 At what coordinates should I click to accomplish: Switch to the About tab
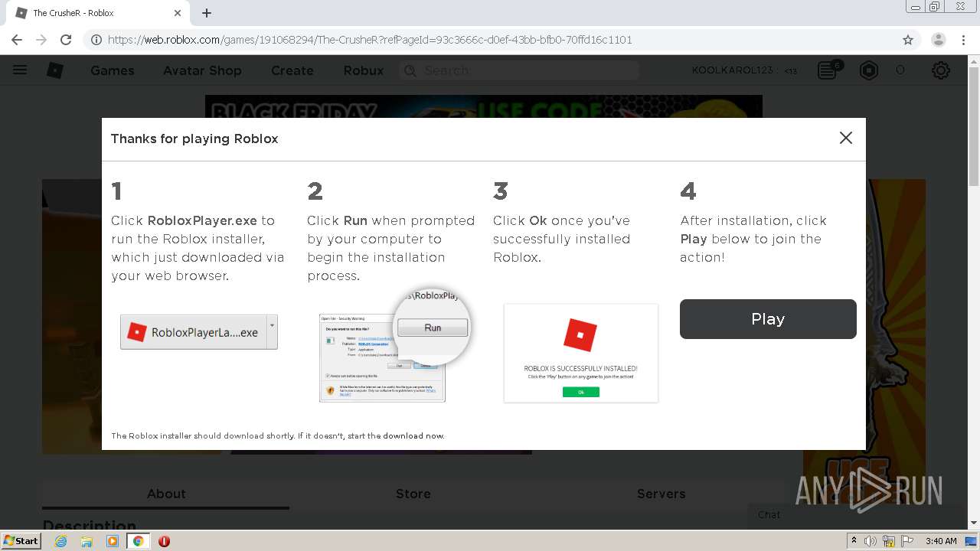coord(166,494)
